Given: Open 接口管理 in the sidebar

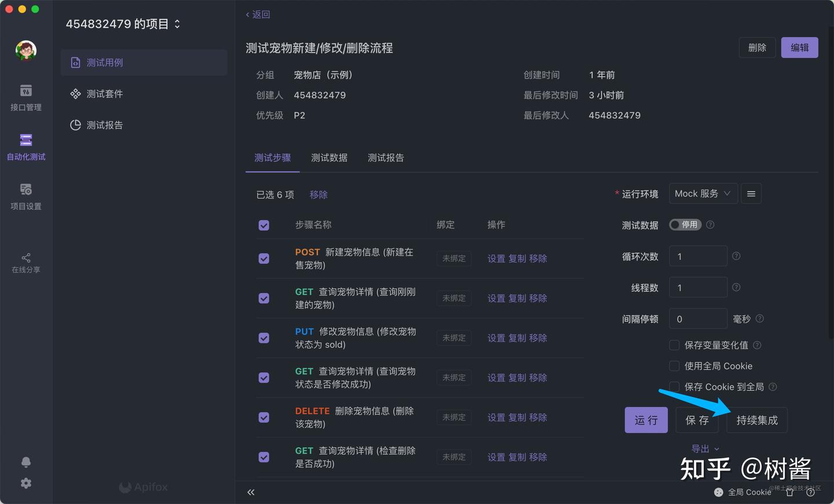Looking at the screenshot, I should [x=26, y=98].
